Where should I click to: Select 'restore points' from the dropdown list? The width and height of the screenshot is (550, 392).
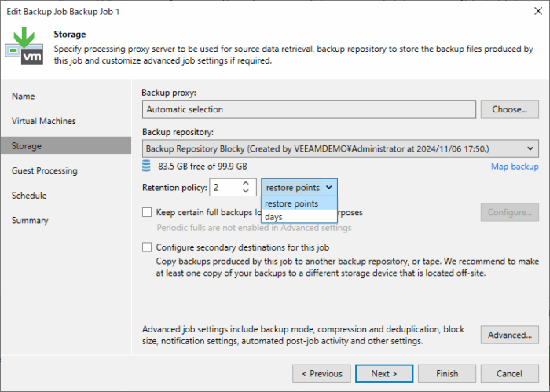(x=299, y=203)
